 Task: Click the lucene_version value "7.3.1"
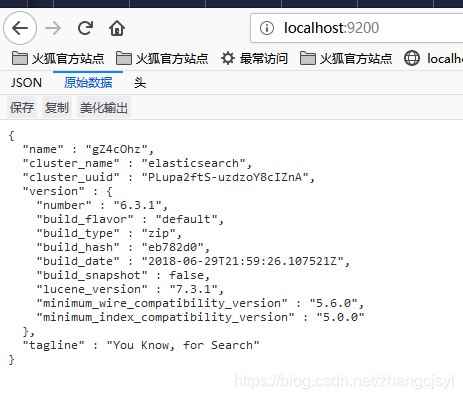pos(193,289)
